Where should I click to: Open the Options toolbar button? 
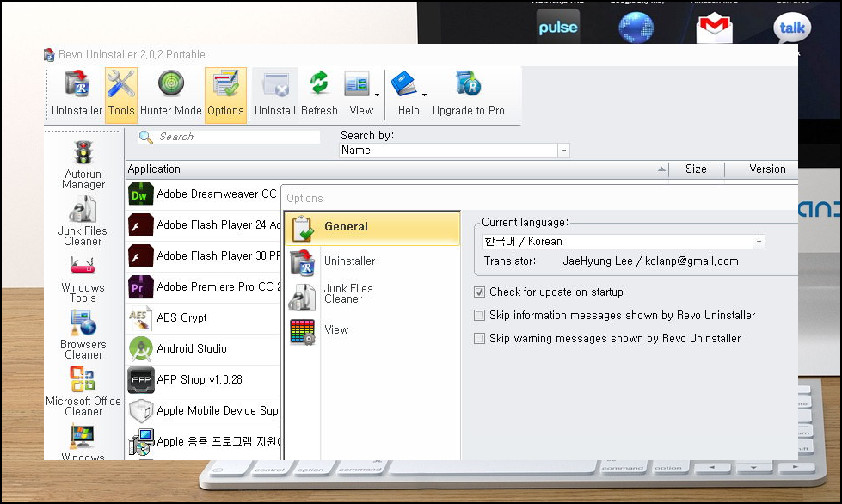click(225, 94)
